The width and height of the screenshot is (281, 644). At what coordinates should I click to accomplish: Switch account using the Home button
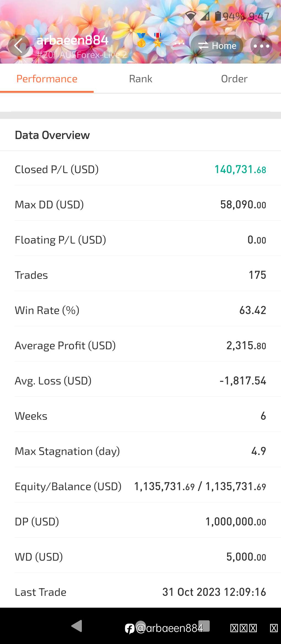(x=217, y=46)
